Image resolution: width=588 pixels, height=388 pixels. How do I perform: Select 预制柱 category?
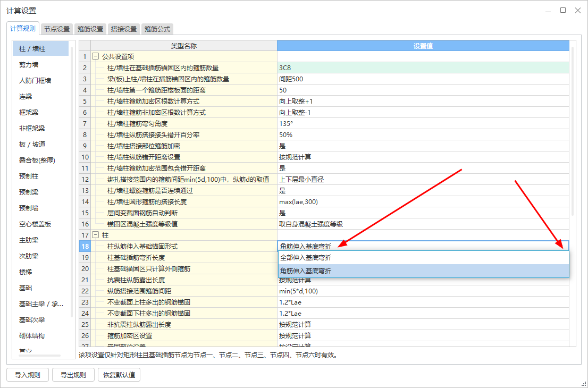pyautogui.click(x=41, y=176)
